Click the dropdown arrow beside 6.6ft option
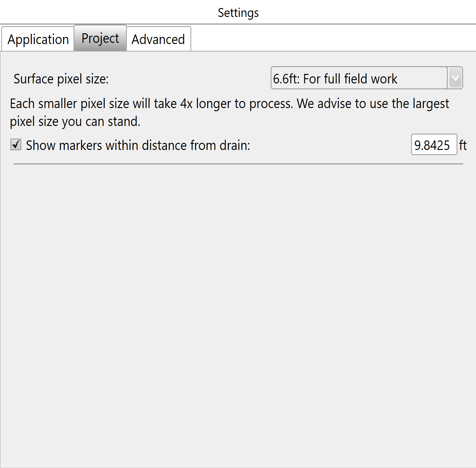The height and width of the screenshot is (468, 476). click(x=455, y=78)
